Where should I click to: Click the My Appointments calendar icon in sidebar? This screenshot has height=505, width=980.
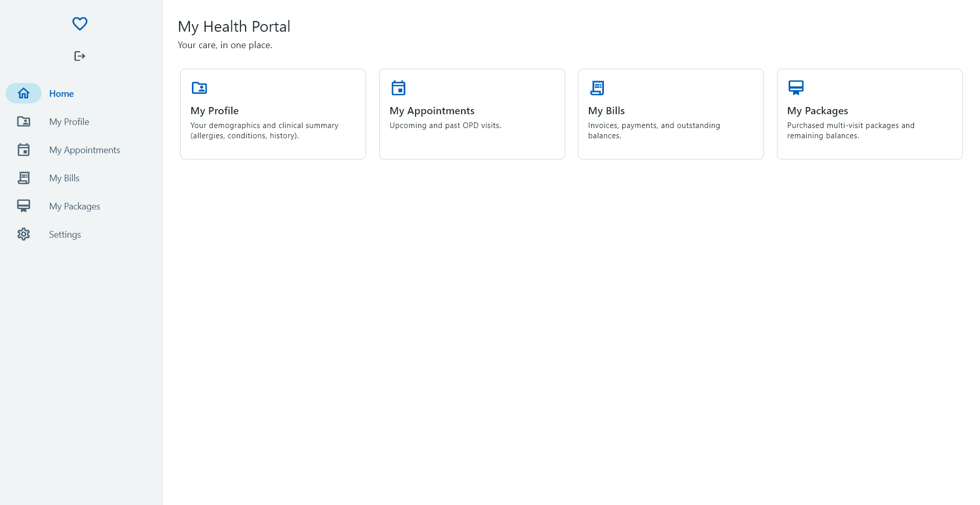[24, 150]
